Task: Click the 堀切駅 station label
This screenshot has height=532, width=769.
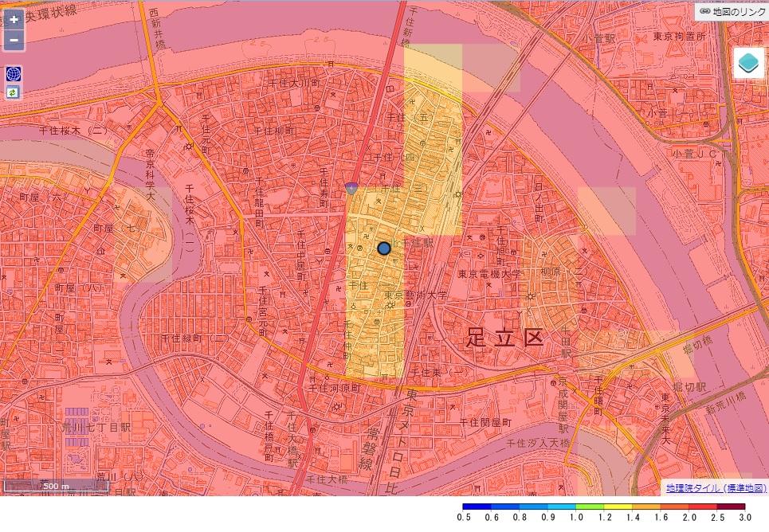Action: tap(690, 386)
